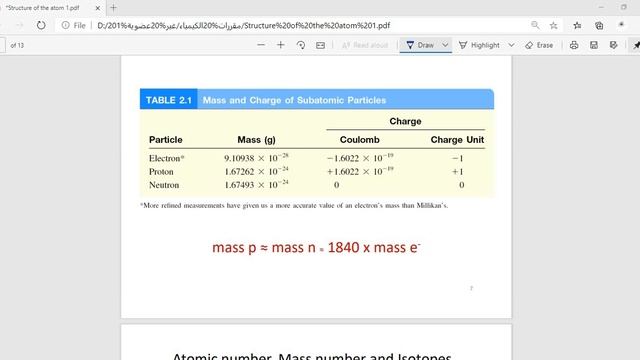Rotate the PDF page
The image size is (640, 360).
tap(301, 45)
